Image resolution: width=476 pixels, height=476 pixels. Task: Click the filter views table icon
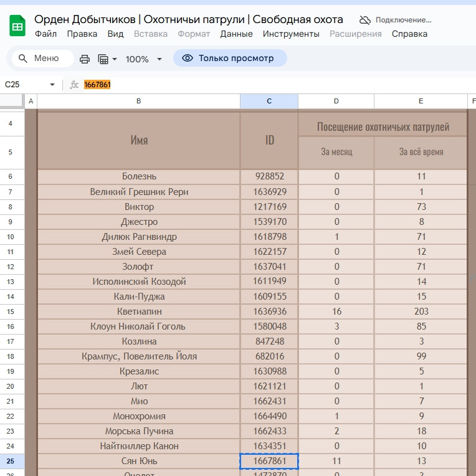coord(103,59)
